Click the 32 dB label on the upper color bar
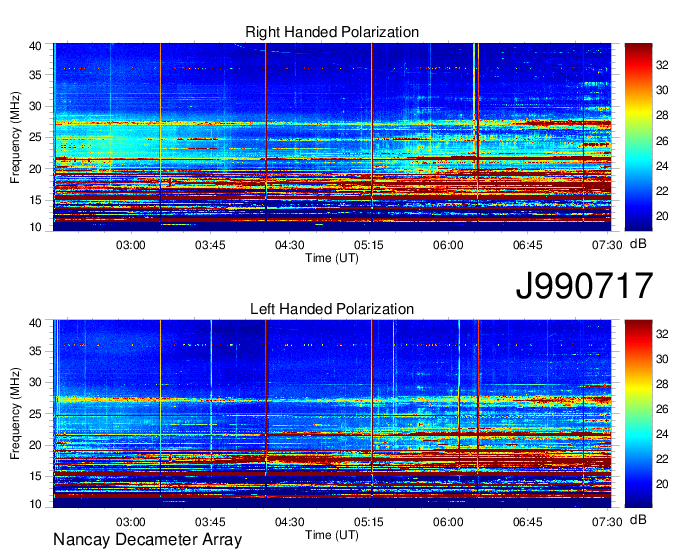 tap(662, 65)
